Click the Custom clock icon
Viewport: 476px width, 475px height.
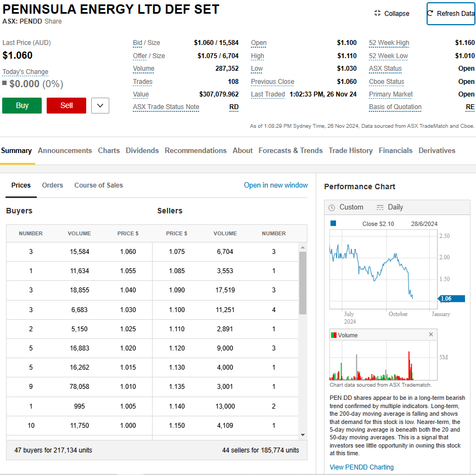point(332,207)
